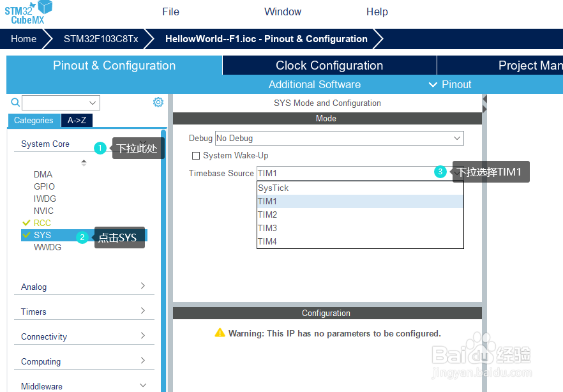Open the Debug dropdown
Screen dimensions: 563x392
tap(340, 138)
